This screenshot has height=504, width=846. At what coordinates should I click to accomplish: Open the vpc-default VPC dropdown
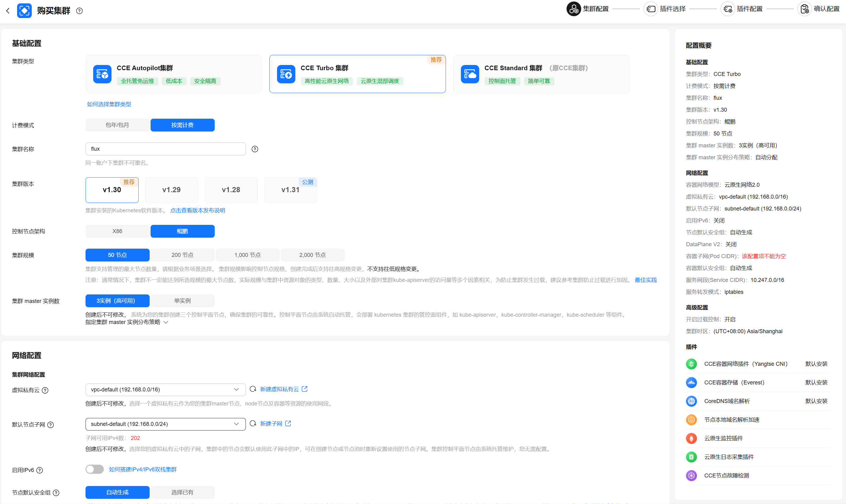click(x=165, y=390)
